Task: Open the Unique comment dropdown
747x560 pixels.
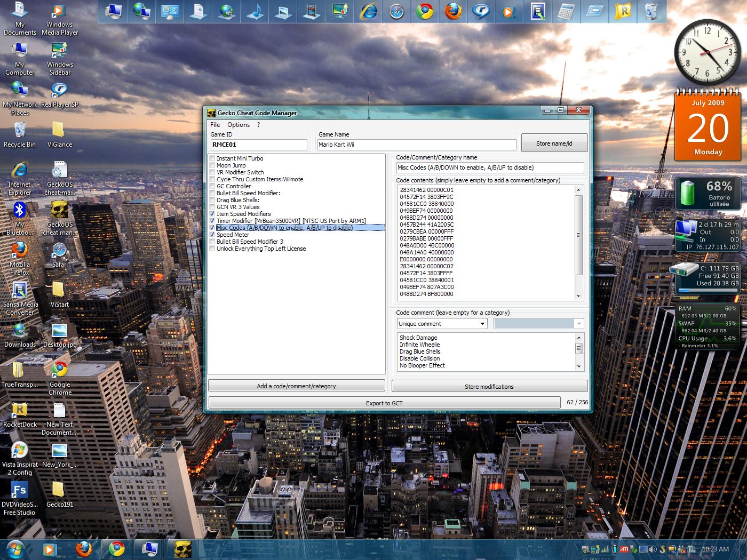Action: pyautogui.click(x=442, y=324)
